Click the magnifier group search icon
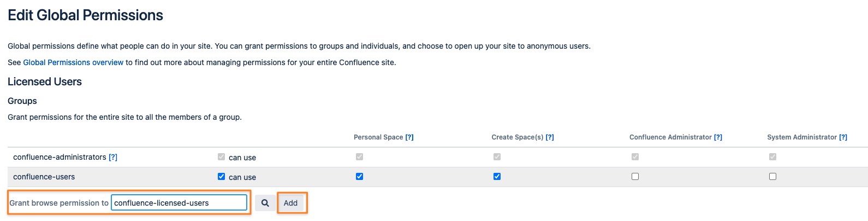This screenshot has width=868, height=221. click(265, 203)
